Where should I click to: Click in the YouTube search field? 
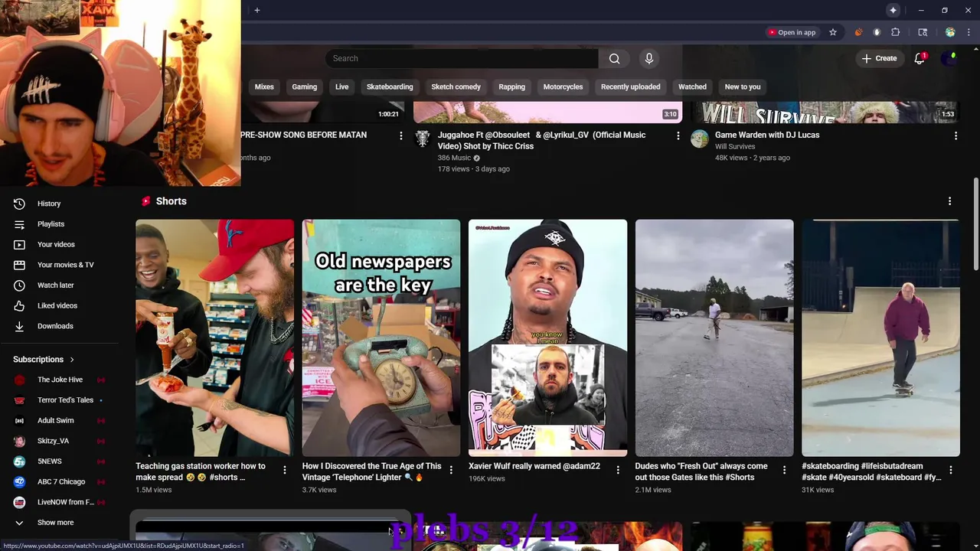[462, 58]
